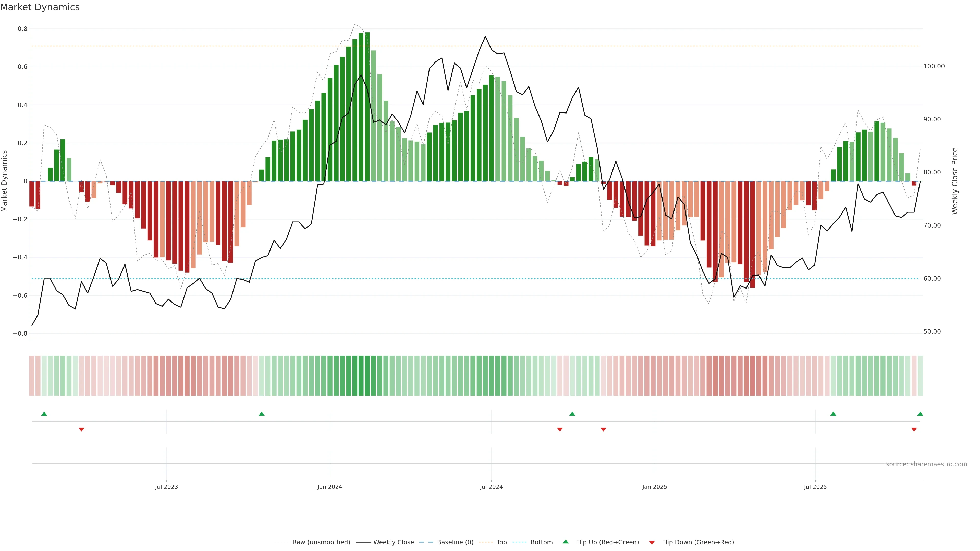Click the earliest green flip-up marker in the timeline

(x=44, y=414)
